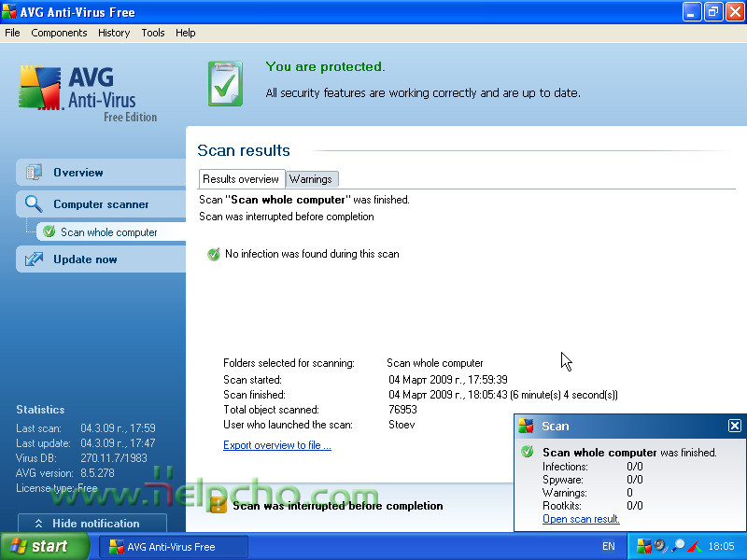Screen dimensions: 747x560
Task: Minimize the AVG window
Action: click(692, 12)
